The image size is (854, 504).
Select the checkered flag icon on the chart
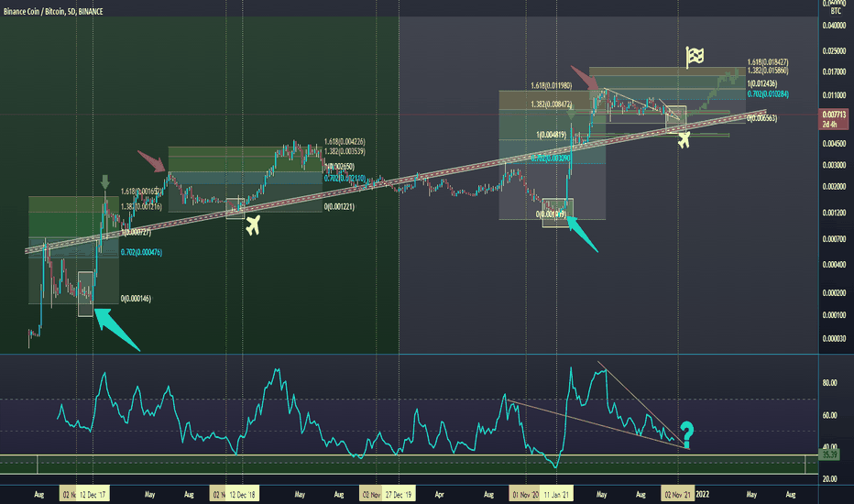[x=695, y=56]
